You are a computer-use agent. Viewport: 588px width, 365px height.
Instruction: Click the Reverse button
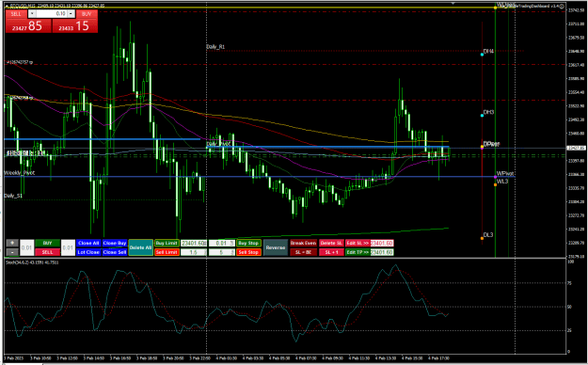point(276,247)
